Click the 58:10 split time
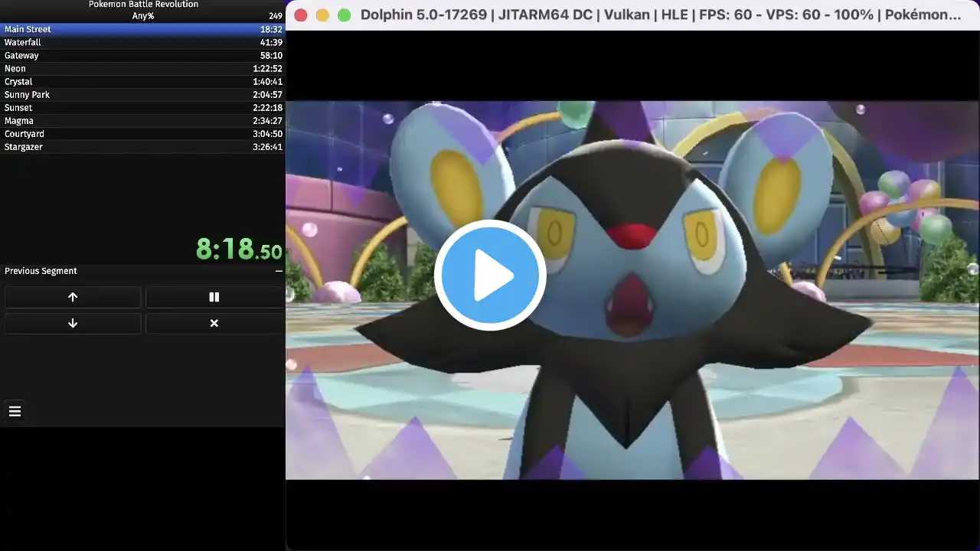The width and height of the screenshot is (980, 551). point(271,55)
